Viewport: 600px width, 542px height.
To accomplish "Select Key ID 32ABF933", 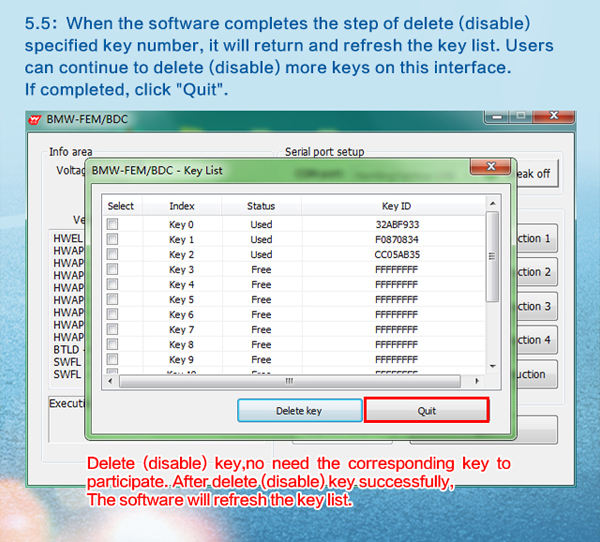I will click(397, 224).
